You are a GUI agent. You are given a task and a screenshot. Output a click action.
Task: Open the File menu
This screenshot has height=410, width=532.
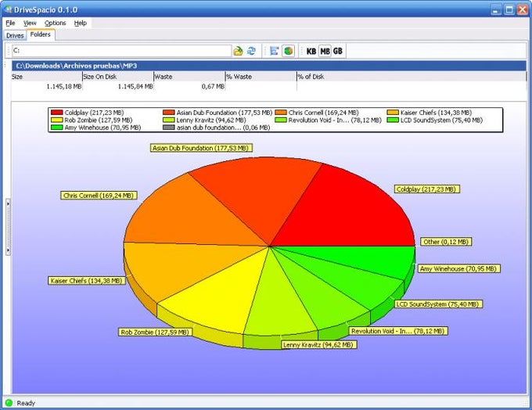coord(10,23)
